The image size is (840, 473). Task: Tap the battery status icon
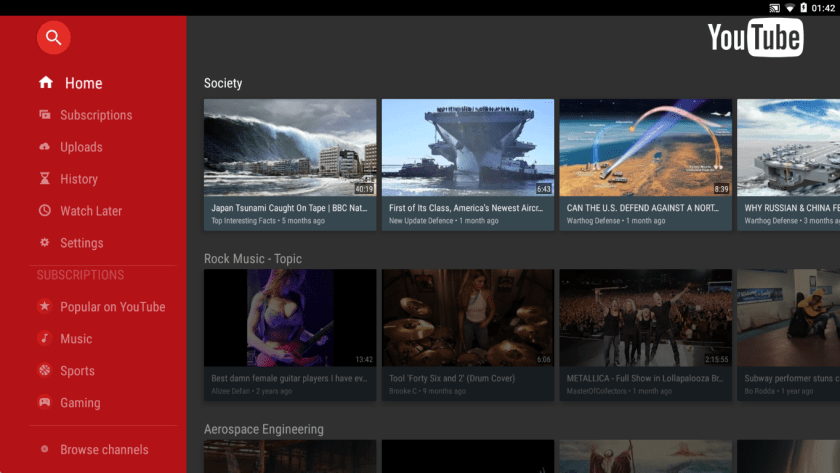pyautogui.click(x=804, y=7)
